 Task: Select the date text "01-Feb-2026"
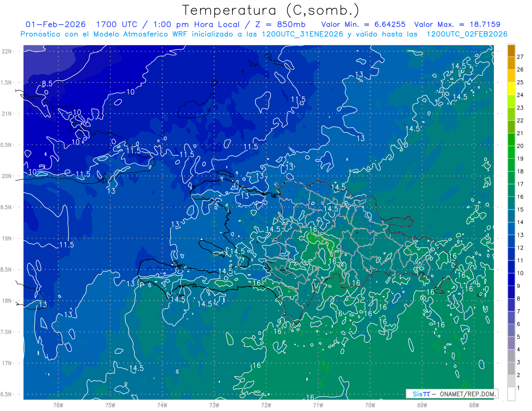click(x=55, y=24)
